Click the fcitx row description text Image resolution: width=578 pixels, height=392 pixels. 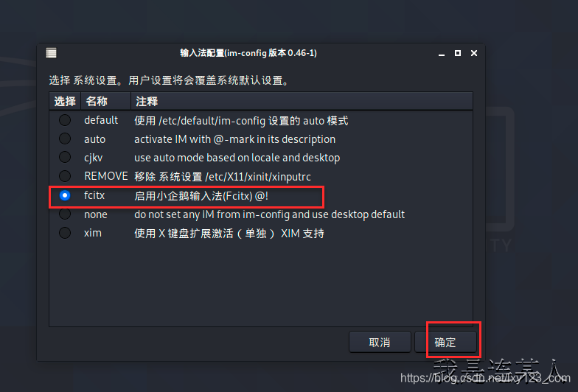tap(201, 196)
